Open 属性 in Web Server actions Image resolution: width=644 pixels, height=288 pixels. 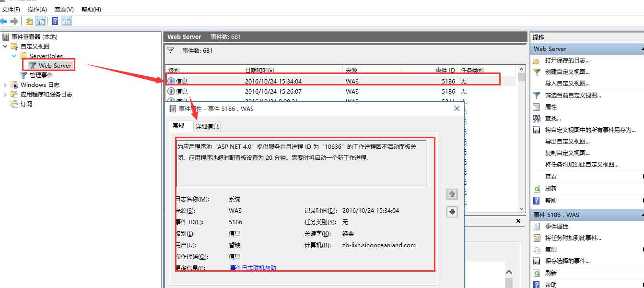click(x=551, y=107)
